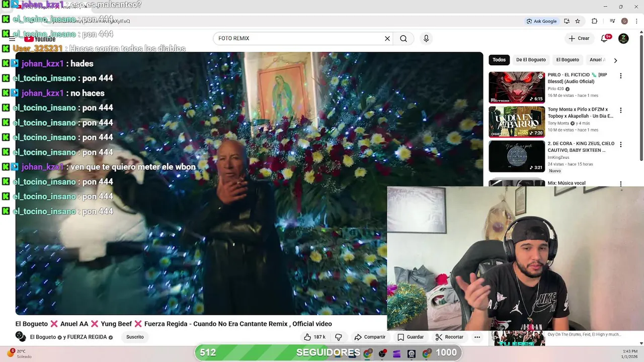Open the Chrome three-dot menu
This screenshot has width=644, height=362.
pos(635,21)
